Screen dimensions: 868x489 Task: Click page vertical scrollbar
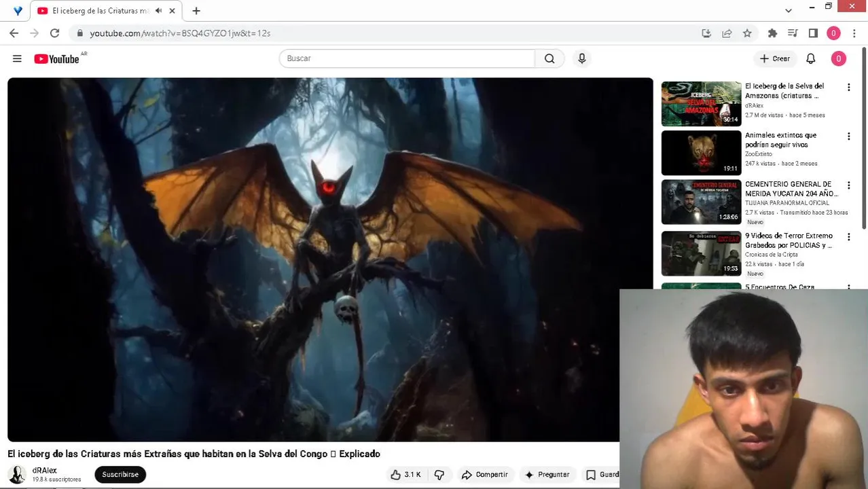pos(864,139)
